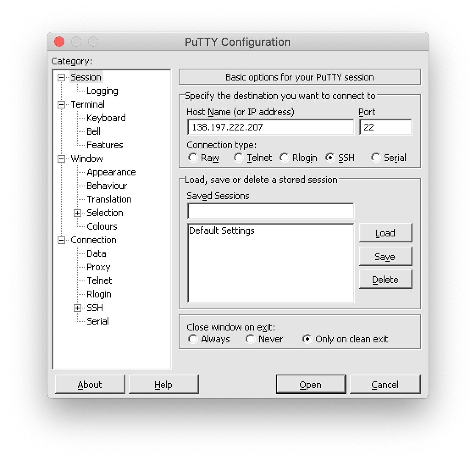Screen dimensions: 476x461
Task: Expand the SSH tree node
Action: (x=77, y=308)
